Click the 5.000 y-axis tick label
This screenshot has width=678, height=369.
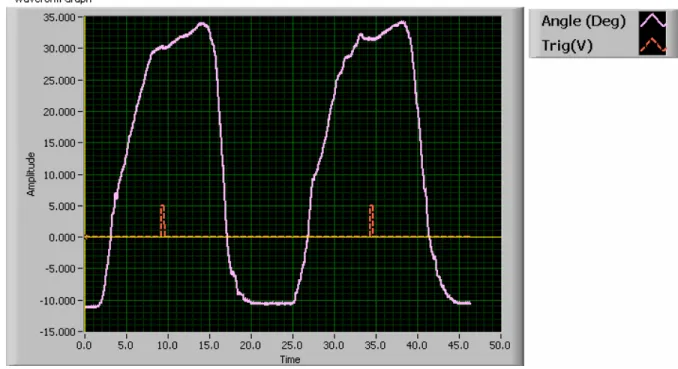pyautogui.click(x=62, y=206)
